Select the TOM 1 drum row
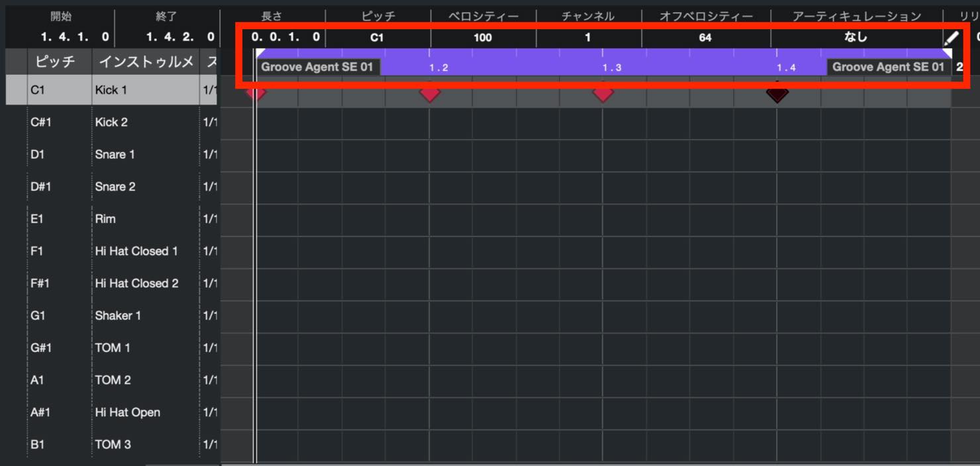 (x=113, y=348)
